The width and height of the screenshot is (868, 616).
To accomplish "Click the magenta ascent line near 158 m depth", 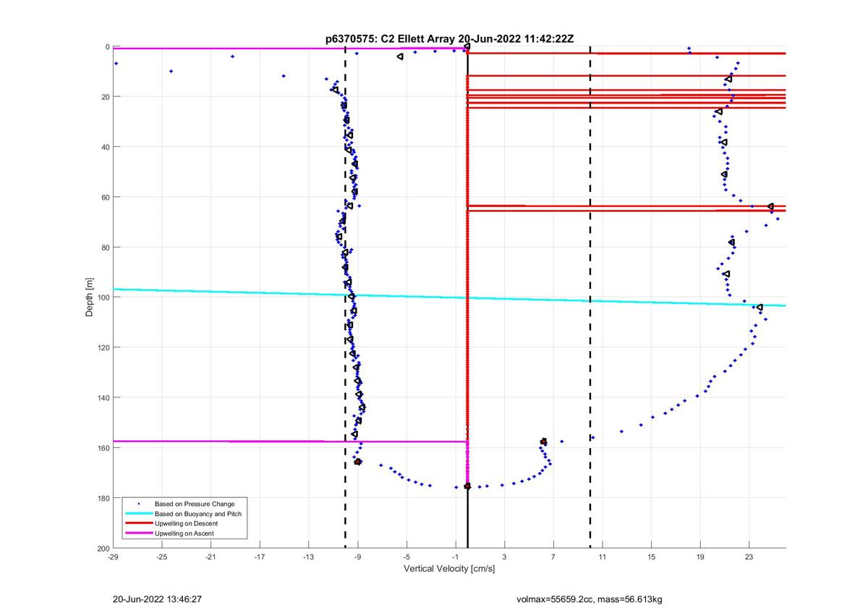I will pyautogui.click(x=290, y=441).
